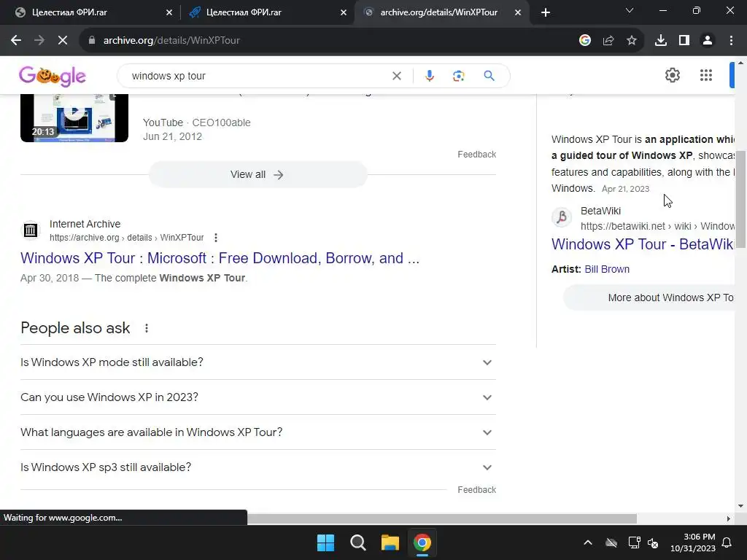Open Google apps grid
The height and width of the screenshot is (560, 747).
click(x=706, y=75)
